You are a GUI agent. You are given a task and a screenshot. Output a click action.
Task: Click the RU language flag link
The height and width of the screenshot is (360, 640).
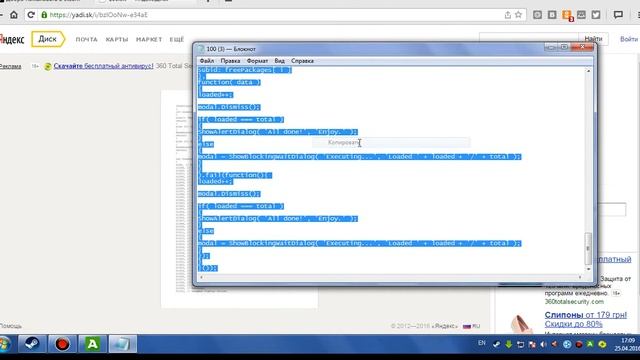coord(472,326)
